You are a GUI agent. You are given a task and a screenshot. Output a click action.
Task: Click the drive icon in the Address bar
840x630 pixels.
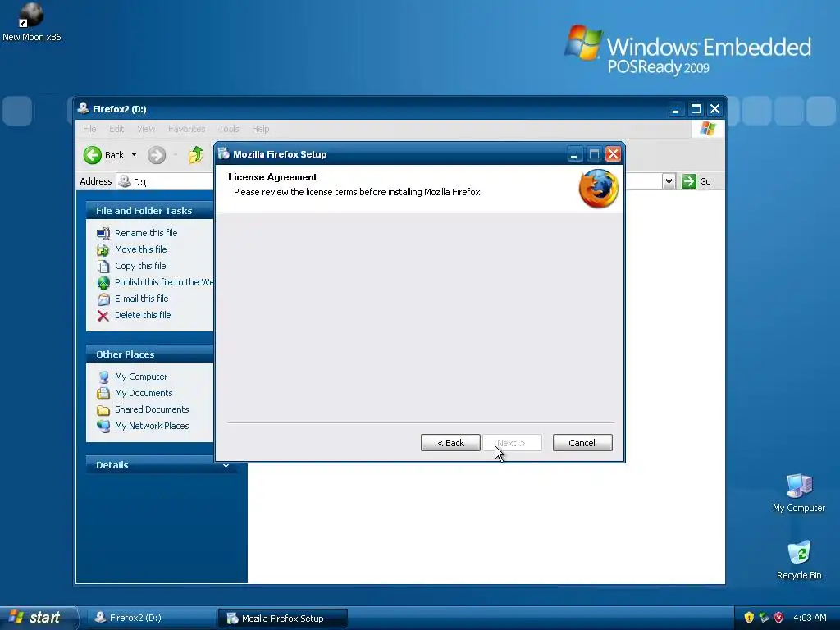pyautogui.click(x=125, y=181)
